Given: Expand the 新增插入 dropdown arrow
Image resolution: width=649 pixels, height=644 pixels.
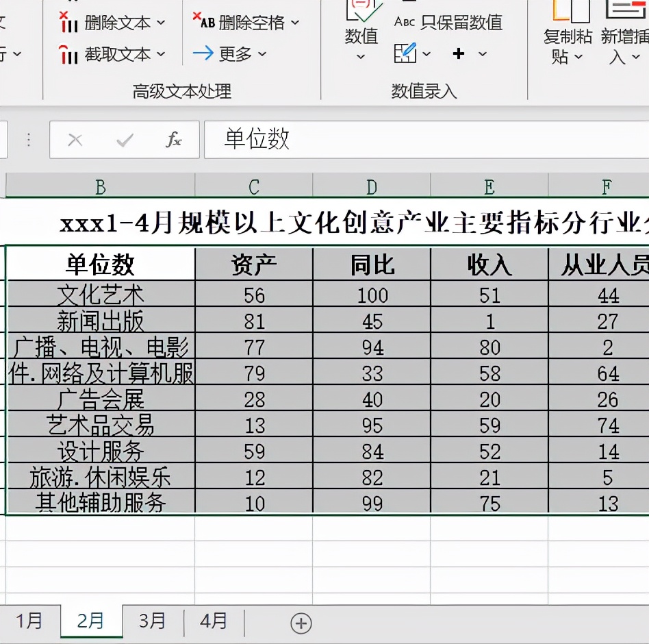Looking at the screenshot, I should (637, 57).
